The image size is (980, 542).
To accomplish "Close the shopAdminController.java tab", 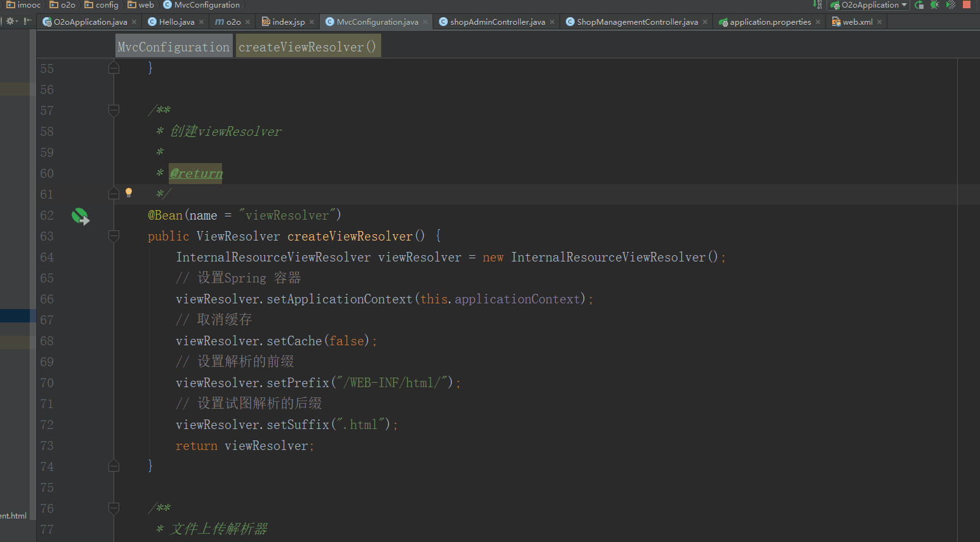I will pyautogui.click(x=552, y=22).
